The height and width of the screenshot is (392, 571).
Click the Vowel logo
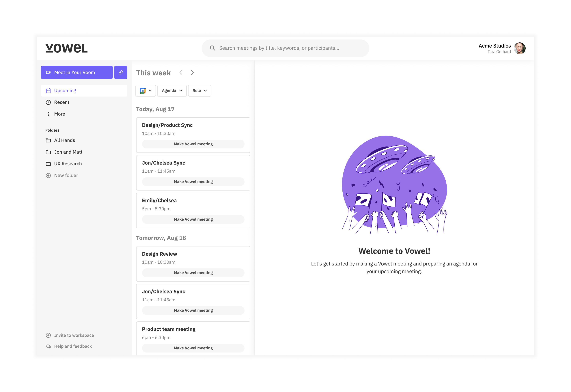click(66, 48)
